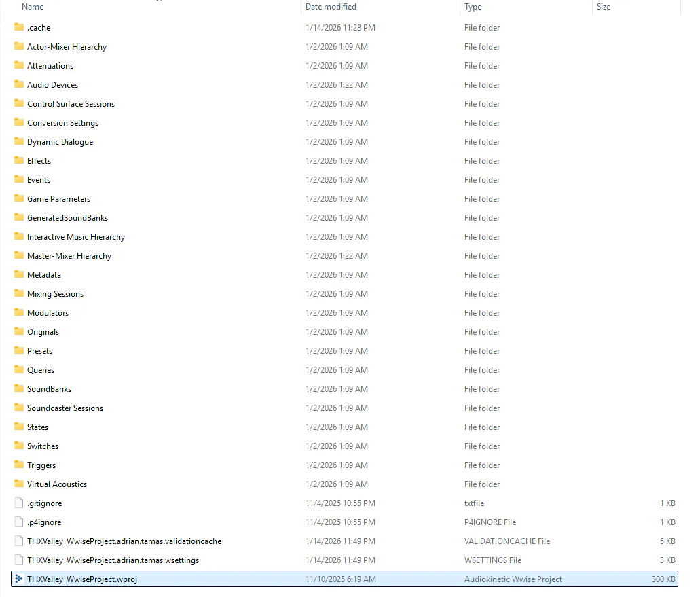Click the Attenuations folder icon

pyautogui.click(x=19, y=65)
